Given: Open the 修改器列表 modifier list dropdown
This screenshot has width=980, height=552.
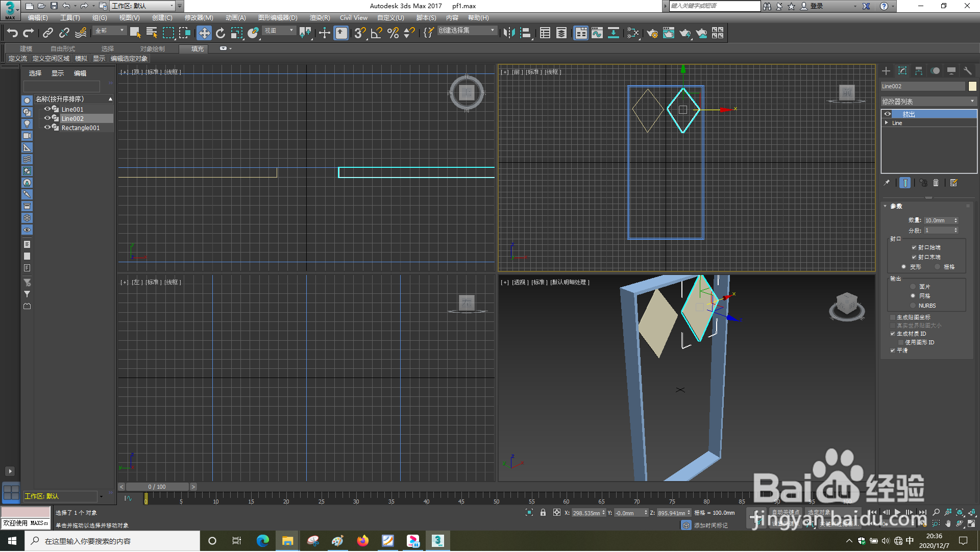Looking at the screenshot, I should pos(928,102).
